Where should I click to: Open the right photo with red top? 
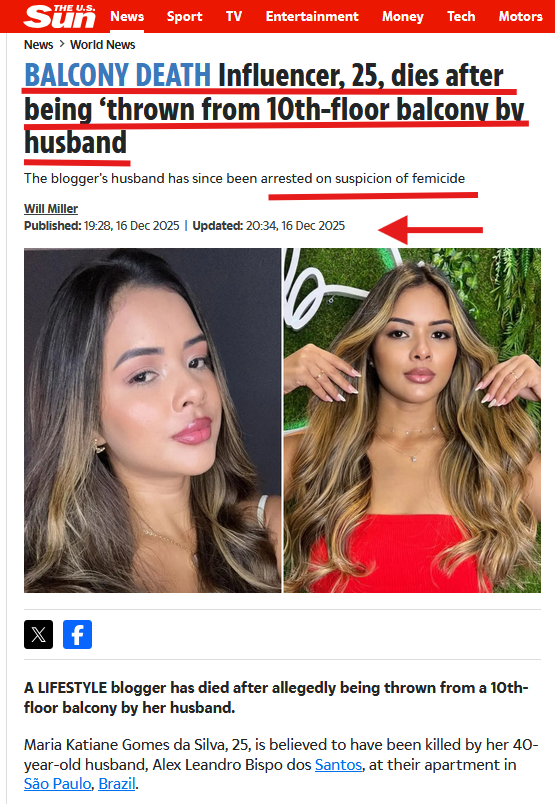click(x=412, y=420)
